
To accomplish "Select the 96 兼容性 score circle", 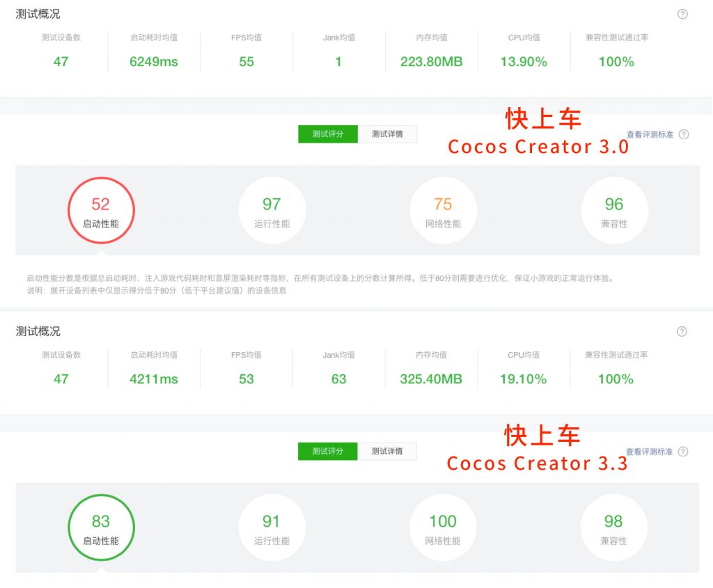I will 614,210.
